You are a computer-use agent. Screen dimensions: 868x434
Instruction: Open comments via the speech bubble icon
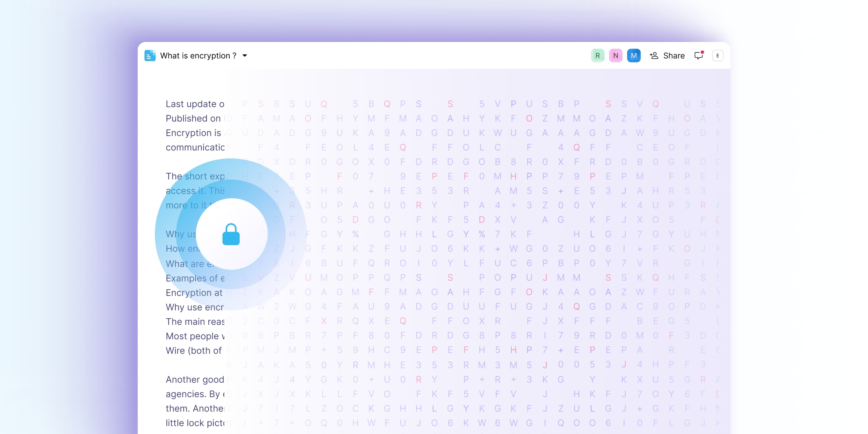[x=699, y=55]
